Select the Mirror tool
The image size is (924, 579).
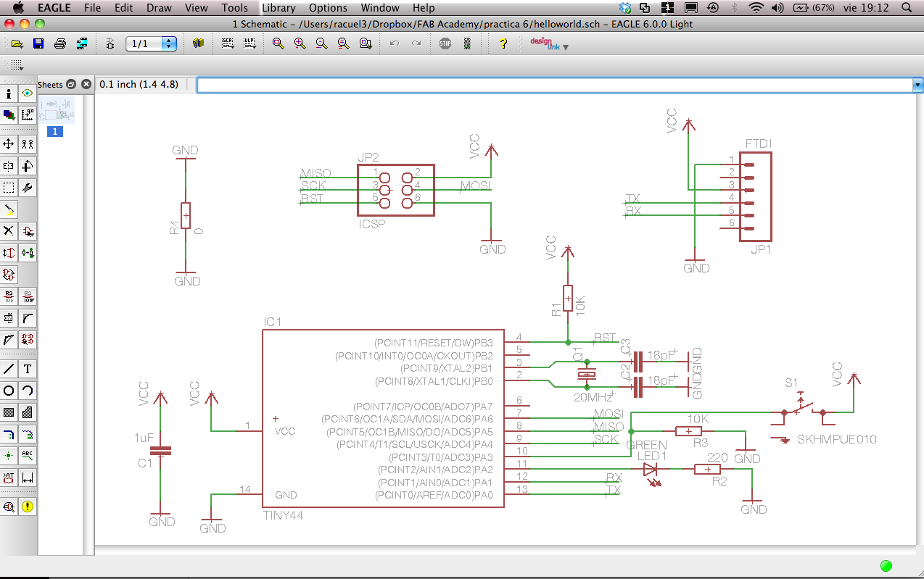tap(9, 166)
